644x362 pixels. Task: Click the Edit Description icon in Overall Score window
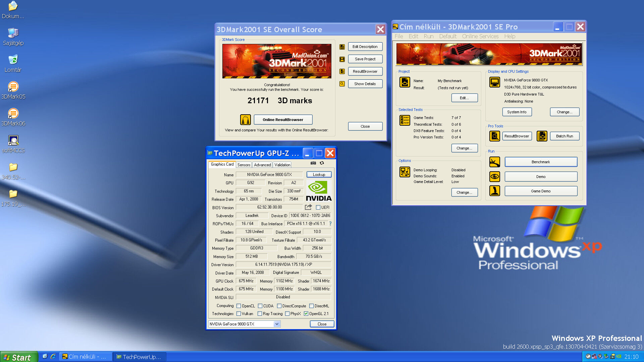pos(342,47)
